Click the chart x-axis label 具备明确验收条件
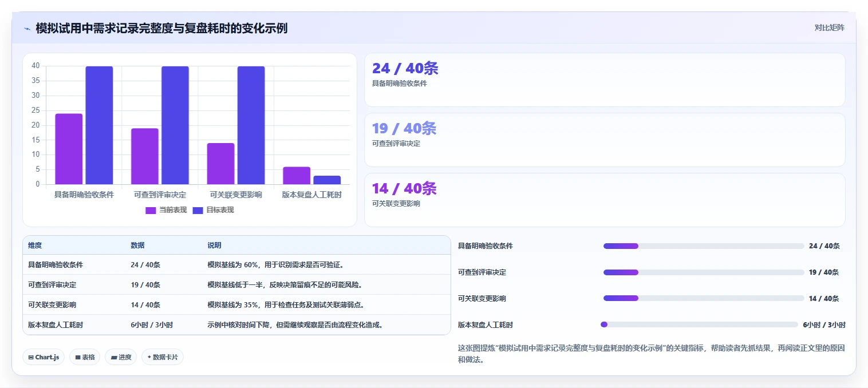This screenshot has height=388, width=868. coord(84,195)
